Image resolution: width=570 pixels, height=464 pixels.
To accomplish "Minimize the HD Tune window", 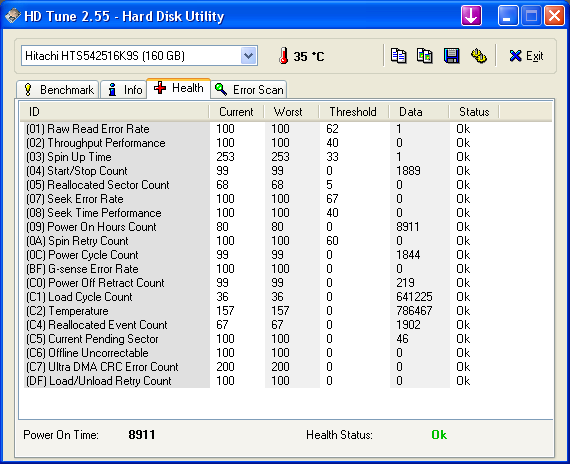I will click(508, 16).
